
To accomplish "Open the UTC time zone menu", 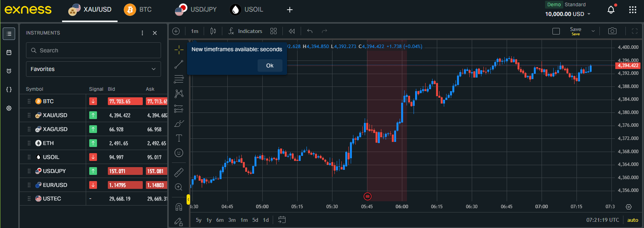I will [603, 220].
